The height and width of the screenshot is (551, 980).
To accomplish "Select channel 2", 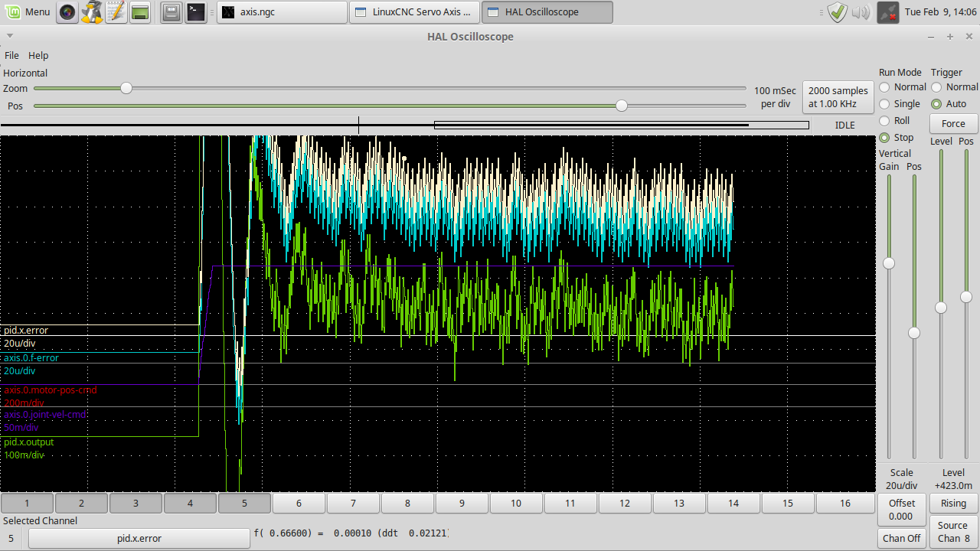I will (81, 503).
